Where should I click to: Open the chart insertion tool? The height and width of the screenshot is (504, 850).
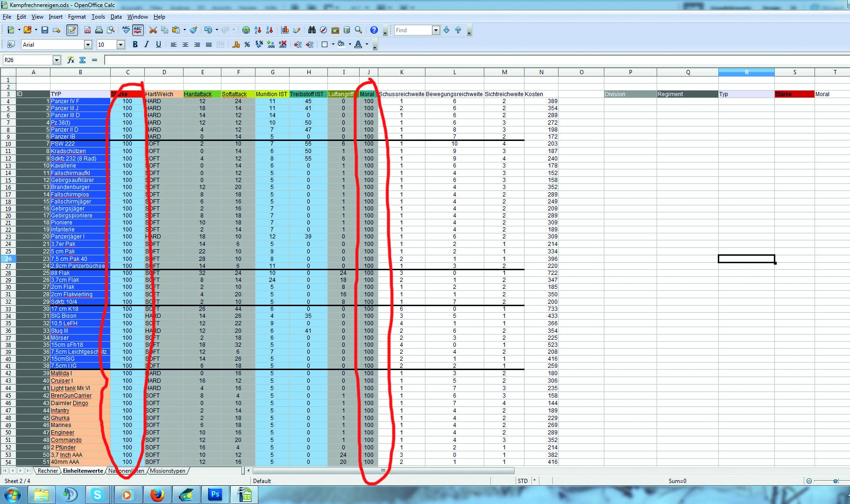tap(285, 30)
